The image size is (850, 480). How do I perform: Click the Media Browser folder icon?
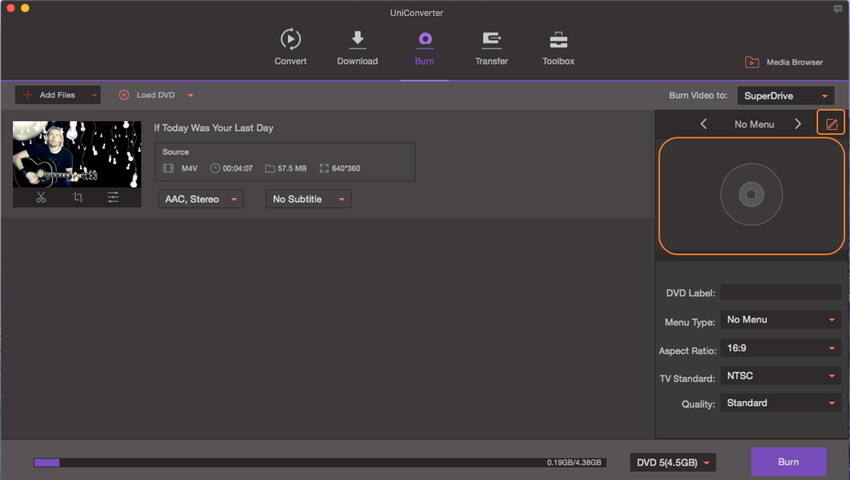pos(751,62)
